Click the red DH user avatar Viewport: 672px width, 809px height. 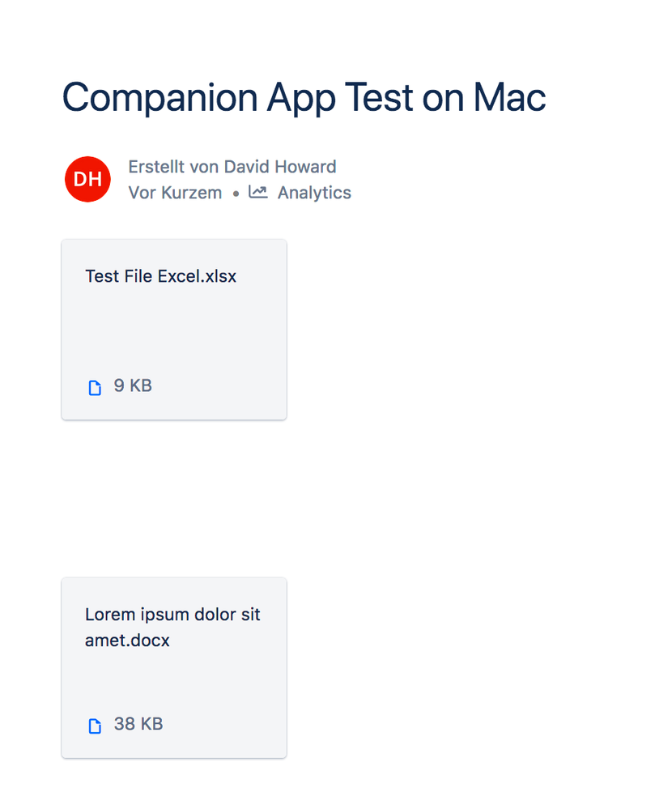(x=87, y=179)
